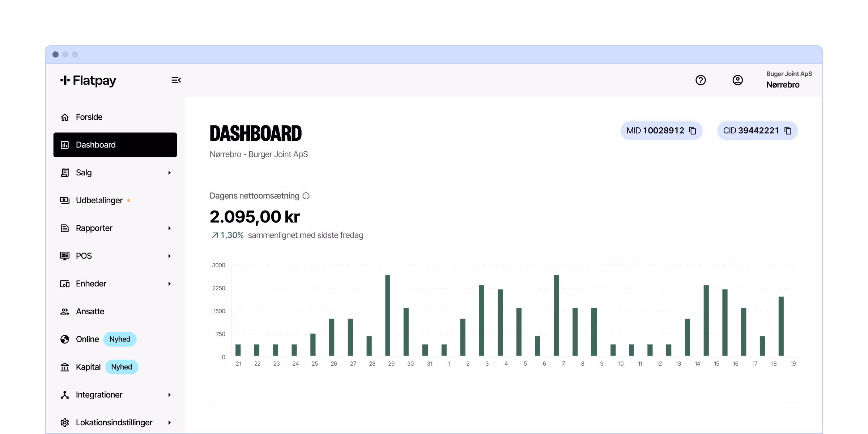Click the Ansatte people icon
The width and height of the screenshot is (868, 434).
[x=65, y=311]
